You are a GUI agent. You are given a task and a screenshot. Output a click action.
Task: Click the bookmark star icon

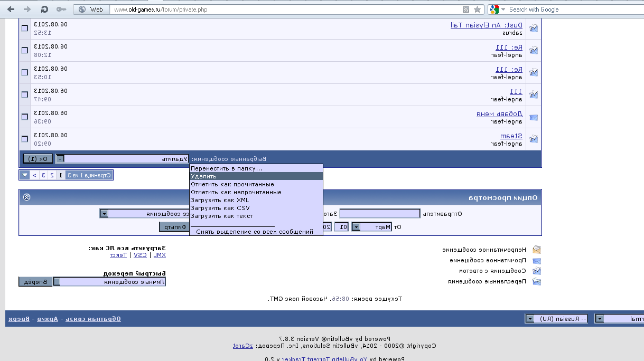(x=477, y=9)
